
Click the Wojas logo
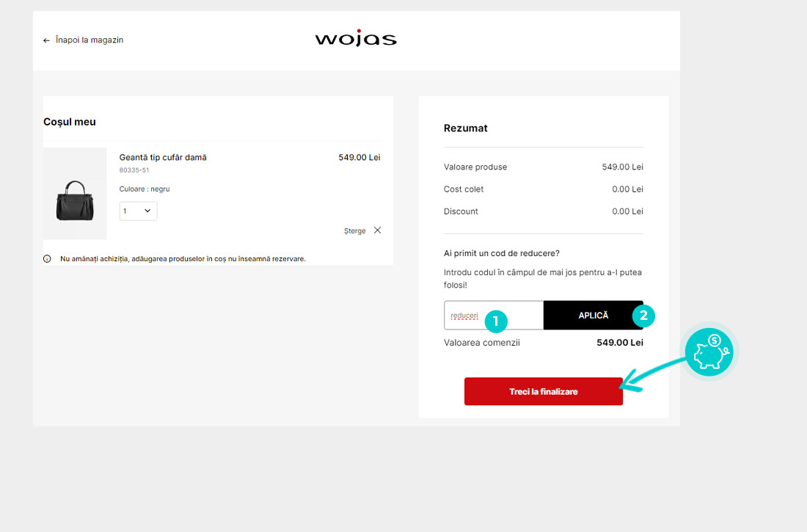[356, 38]
